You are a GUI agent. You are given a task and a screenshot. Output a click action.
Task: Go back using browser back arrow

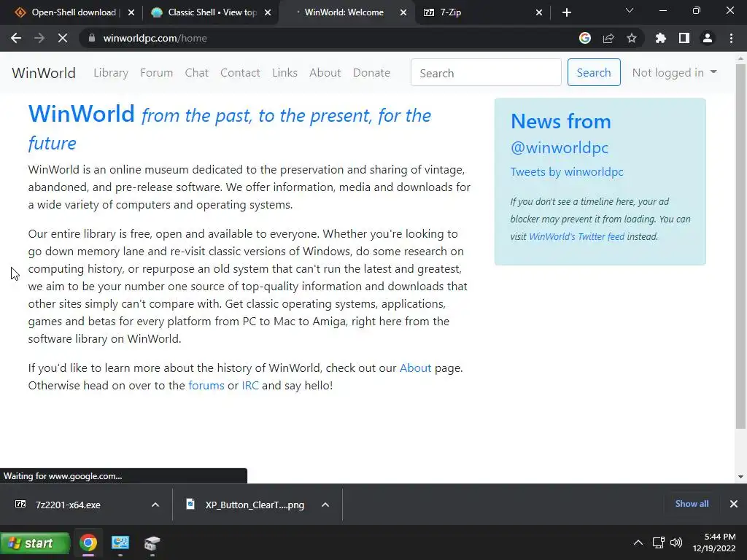[x=16, y=38]
